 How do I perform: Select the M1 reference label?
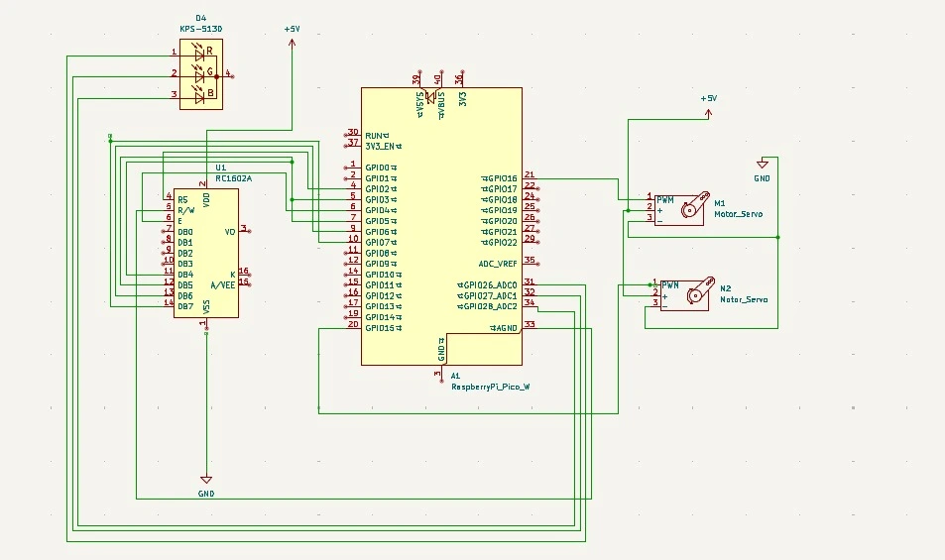[x=720, y=203]
